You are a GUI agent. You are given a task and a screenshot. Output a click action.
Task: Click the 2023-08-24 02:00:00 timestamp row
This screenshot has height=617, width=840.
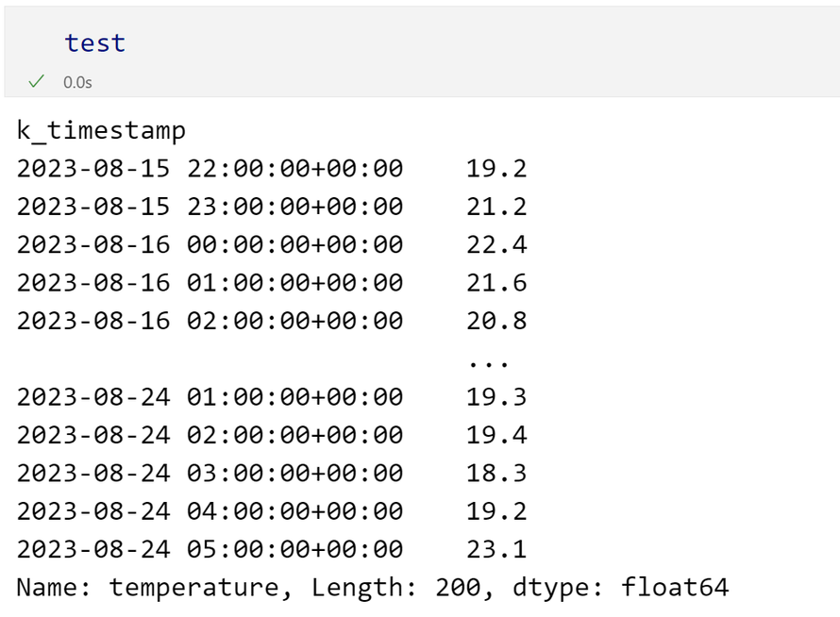tap(210, 435)
